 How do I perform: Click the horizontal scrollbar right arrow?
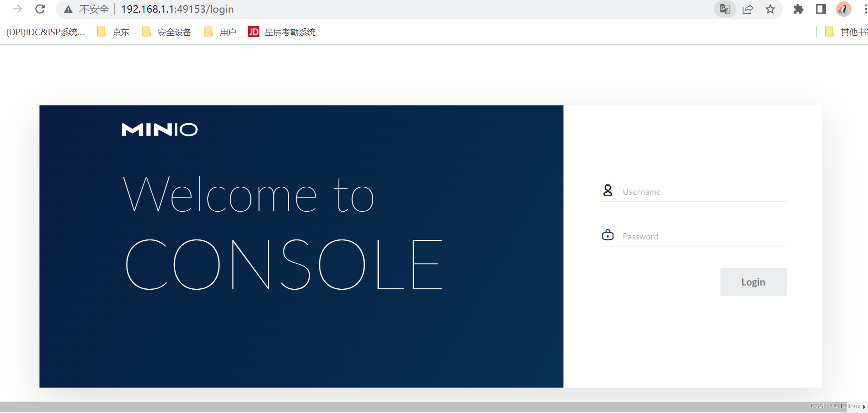point(864,407)
